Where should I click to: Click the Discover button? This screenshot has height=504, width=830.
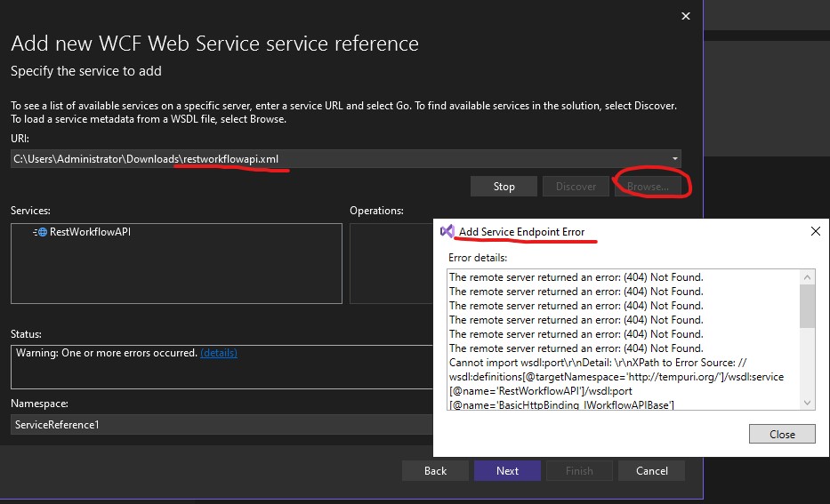[576, 187]
